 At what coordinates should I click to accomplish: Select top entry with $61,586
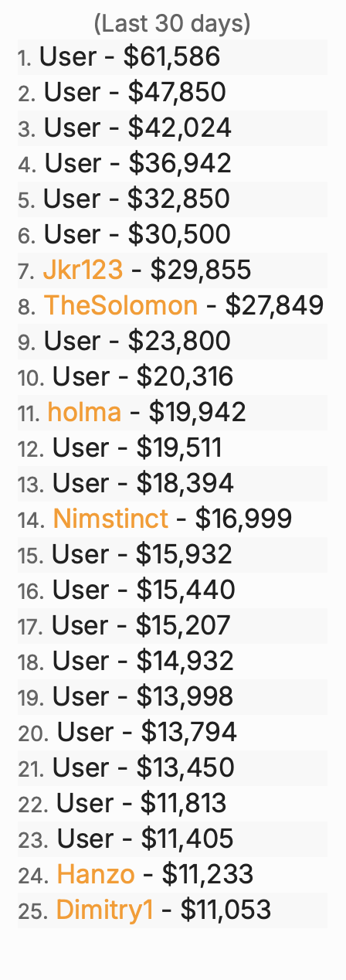click(x=173, y=56)
